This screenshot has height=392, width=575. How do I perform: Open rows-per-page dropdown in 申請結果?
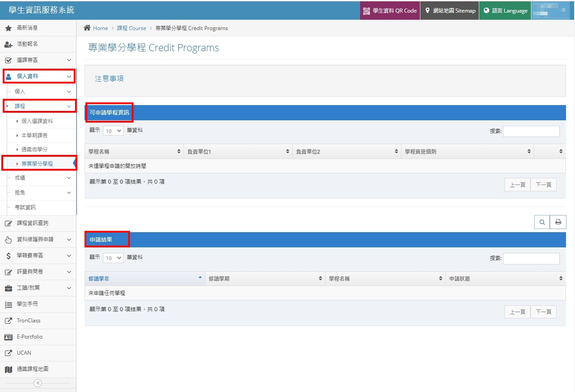(113, 258)
